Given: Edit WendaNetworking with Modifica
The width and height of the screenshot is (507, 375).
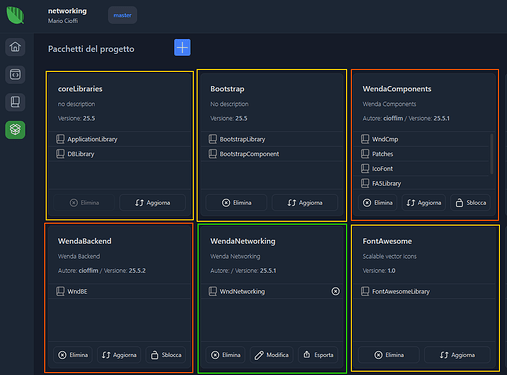Looking at the screenshot, I should 272,355.
